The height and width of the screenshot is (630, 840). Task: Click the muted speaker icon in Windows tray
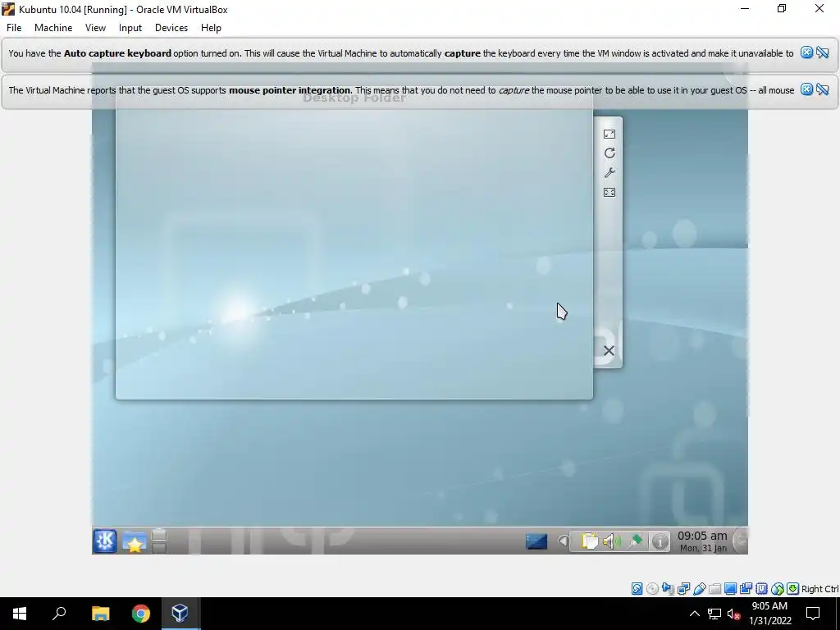point(734,614)
